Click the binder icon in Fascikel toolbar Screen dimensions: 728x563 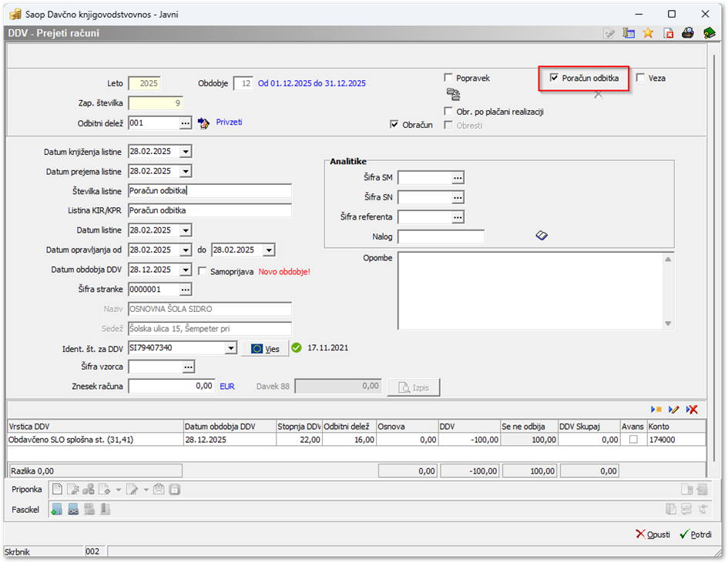(x=106, y=510)
